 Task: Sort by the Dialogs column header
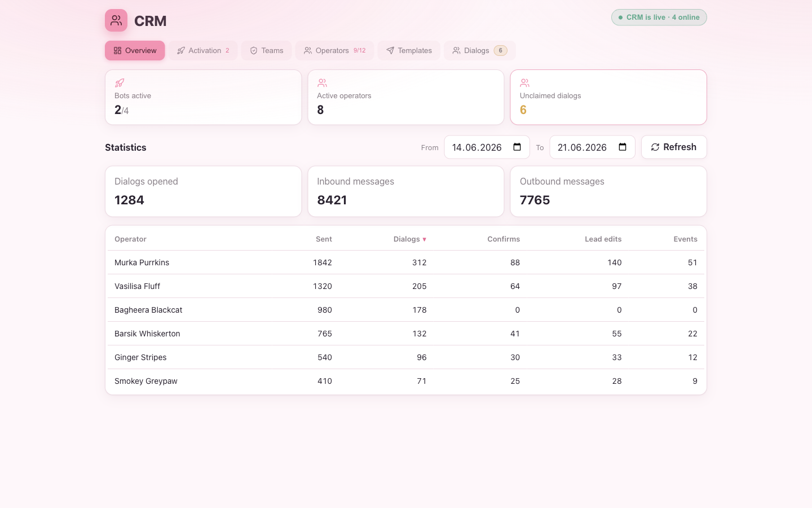409,239
